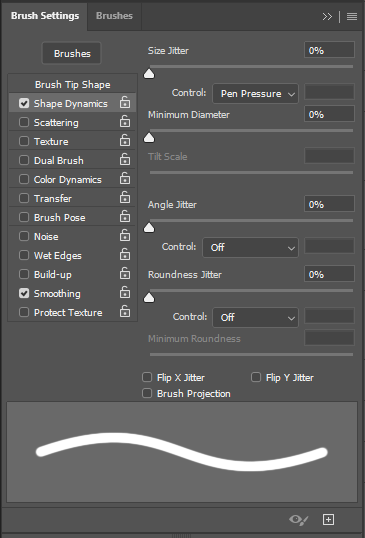The width and height of the screenshot is (365, 538).
Task: Open the panel hamburger menu icon
Action: tap(352, 16)
